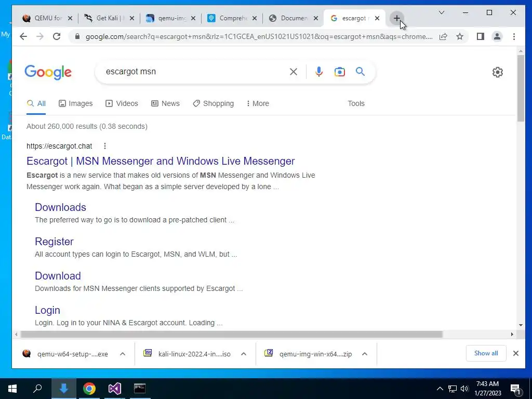Image resolution: width=532 pixels, height=399 pixels.
Task: Open the terminal in the taskbar
Action: tap(140, 389)
